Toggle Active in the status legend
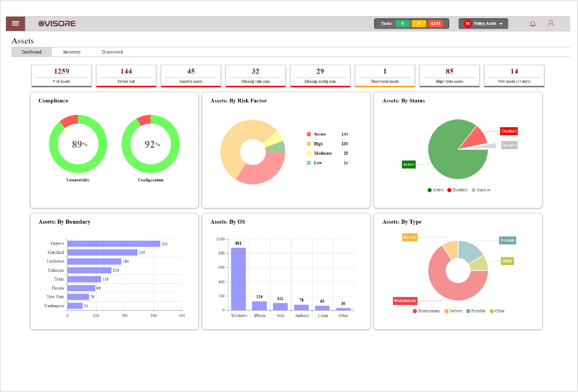 pos(436,190)
